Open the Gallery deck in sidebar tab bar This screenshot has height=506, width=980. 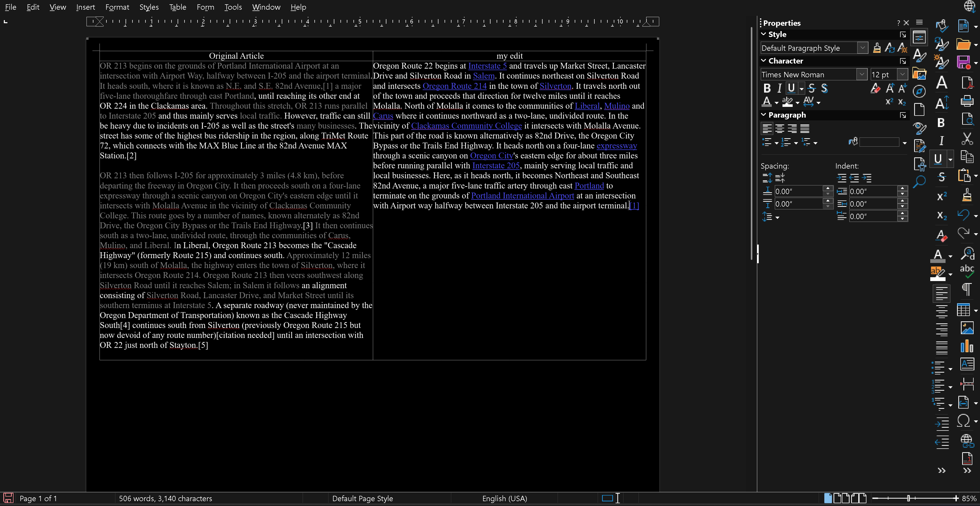(919, 73)
